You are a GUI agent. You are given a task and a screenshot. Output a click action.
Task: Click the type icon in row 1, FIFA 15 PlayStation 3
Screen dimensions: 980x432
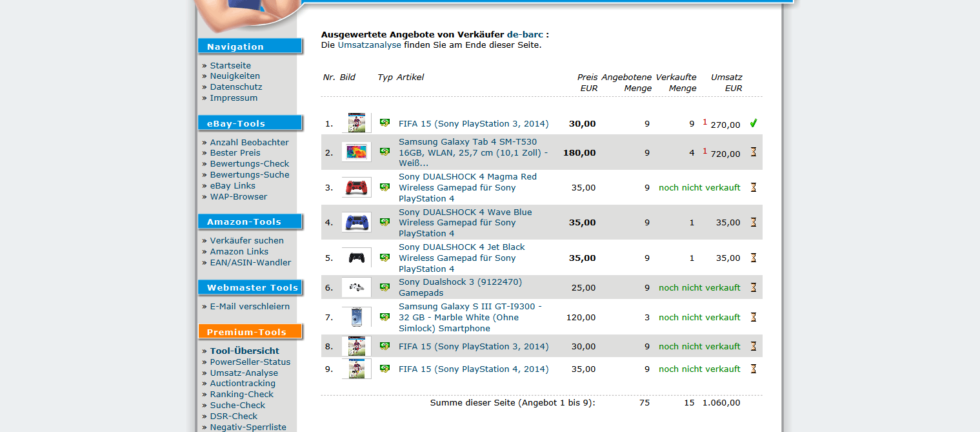click(385, 123)
